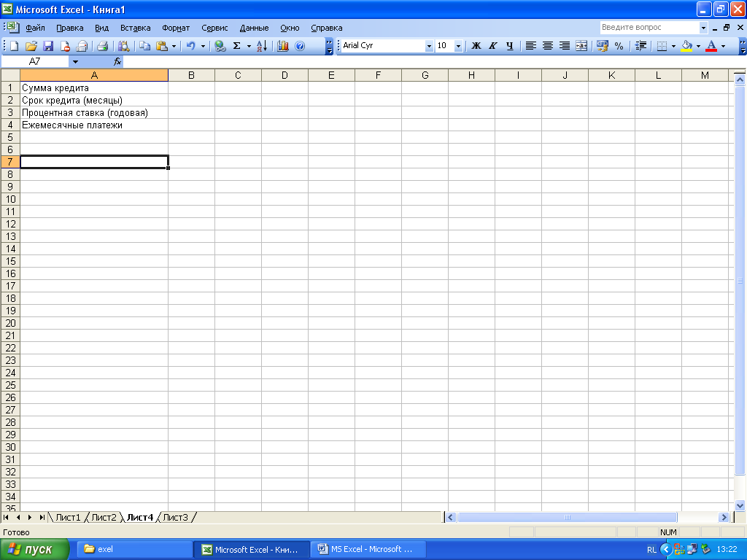747x560 pixels.
Task: Click the Permission document icon
Action: [65, 46]
